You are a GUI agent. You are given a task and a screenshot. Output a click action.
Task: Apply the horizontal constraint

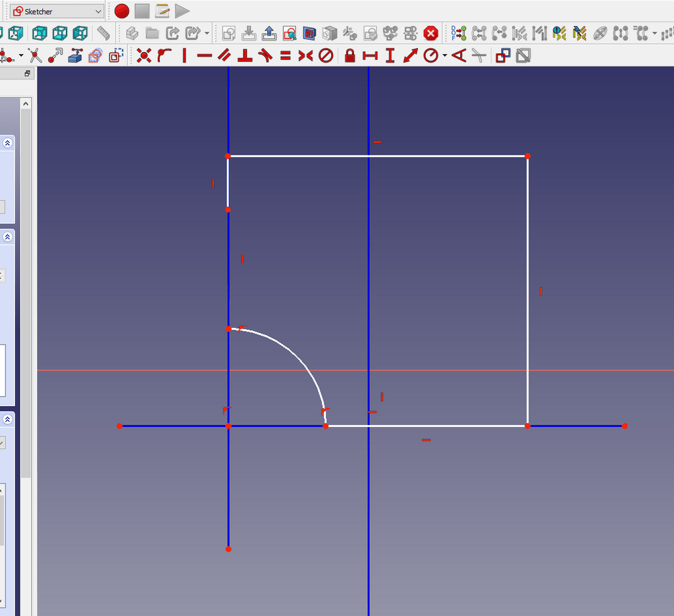point(205,55)
